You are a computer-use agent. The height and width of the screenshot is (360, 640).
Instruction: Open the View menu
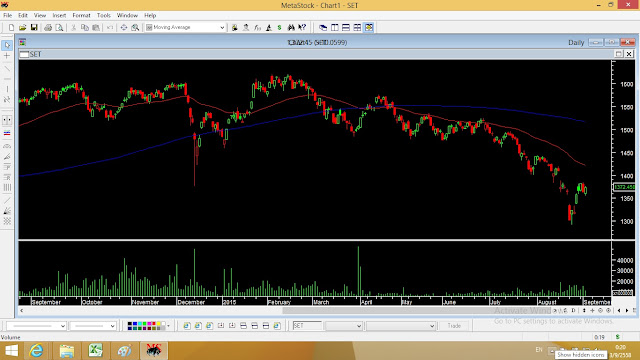[40, 16]
